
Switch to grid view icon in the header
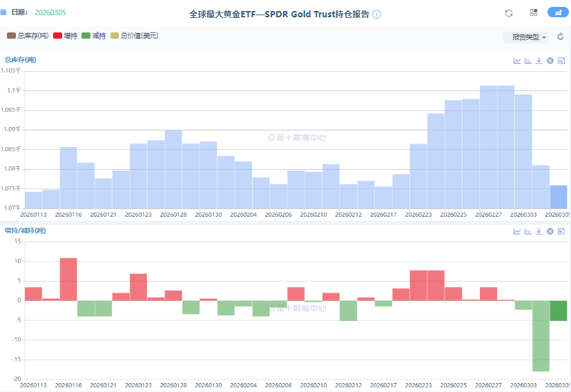pyautogui.click(x=533, y=13)
